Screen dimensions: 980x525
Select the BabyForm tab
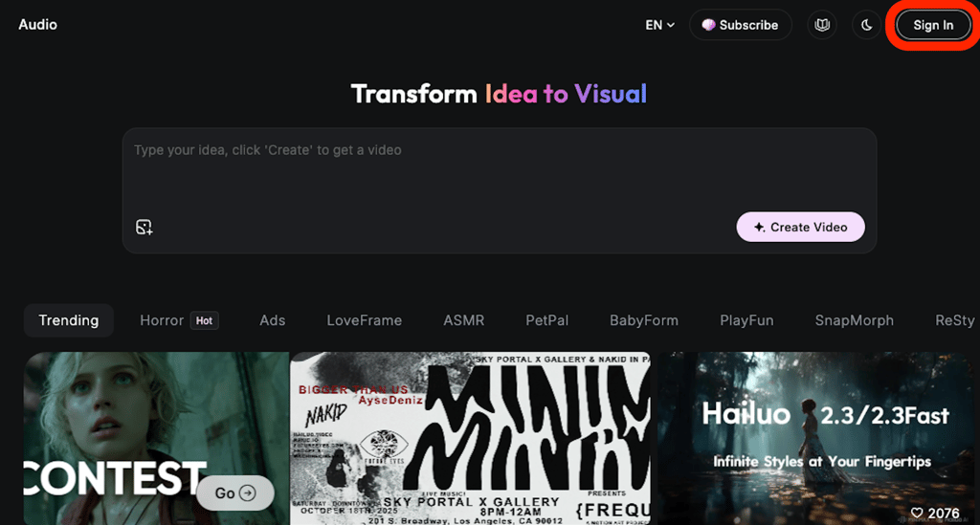coord(644,320)
